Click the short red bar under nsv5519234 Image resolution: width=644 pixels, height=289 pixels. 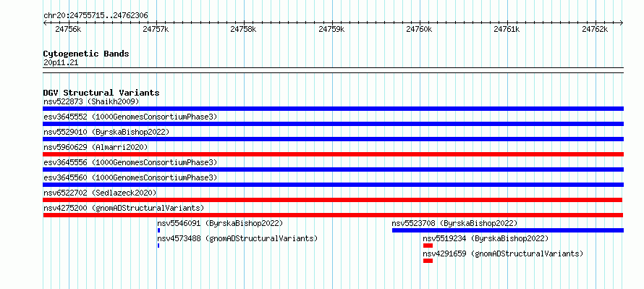pos(428,246)
